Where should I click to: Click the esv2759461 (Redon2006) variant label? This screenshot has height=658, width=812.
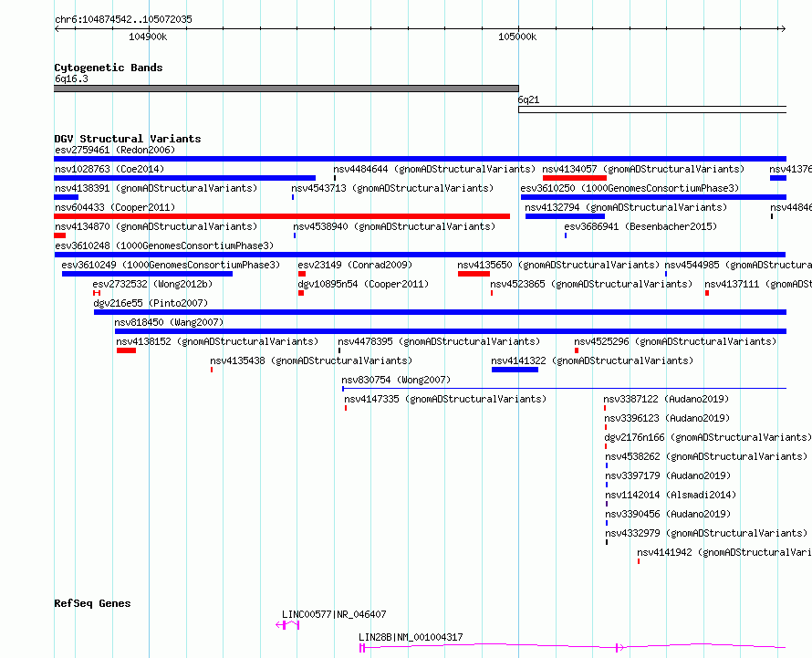[x=115, y=150]
